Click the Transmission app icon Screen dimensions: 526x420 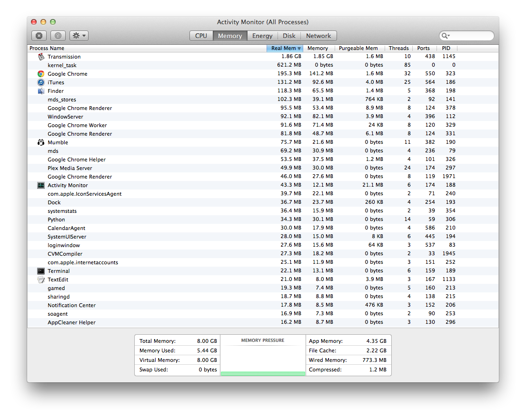(x=41, y=57)
